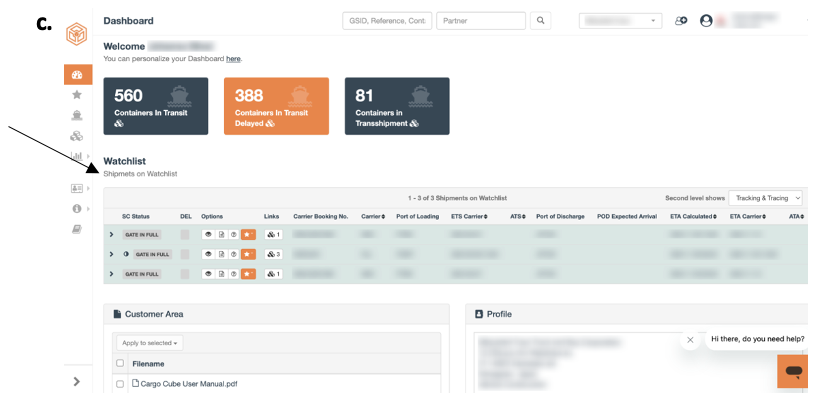
Task: Select the ship icon in sidebar
Action: coord(77,115)
